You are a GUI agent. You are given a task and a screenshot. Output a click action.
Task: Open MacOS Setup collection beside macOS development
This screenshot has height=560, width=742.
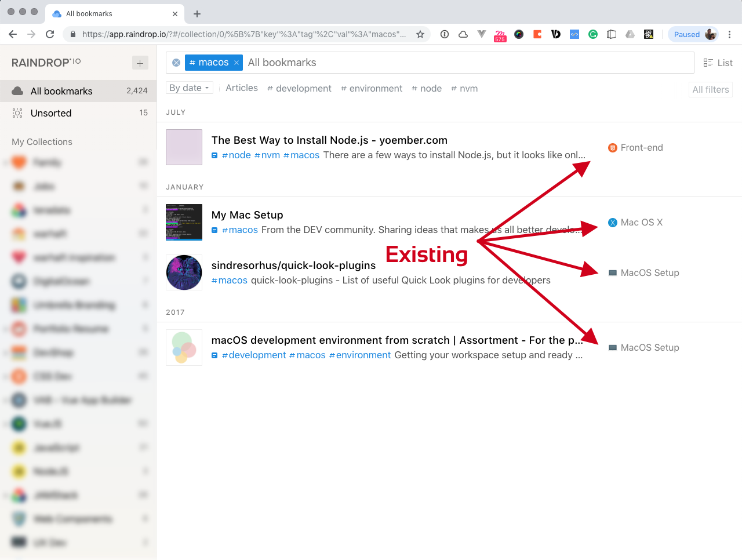click(x=650, y=348)
